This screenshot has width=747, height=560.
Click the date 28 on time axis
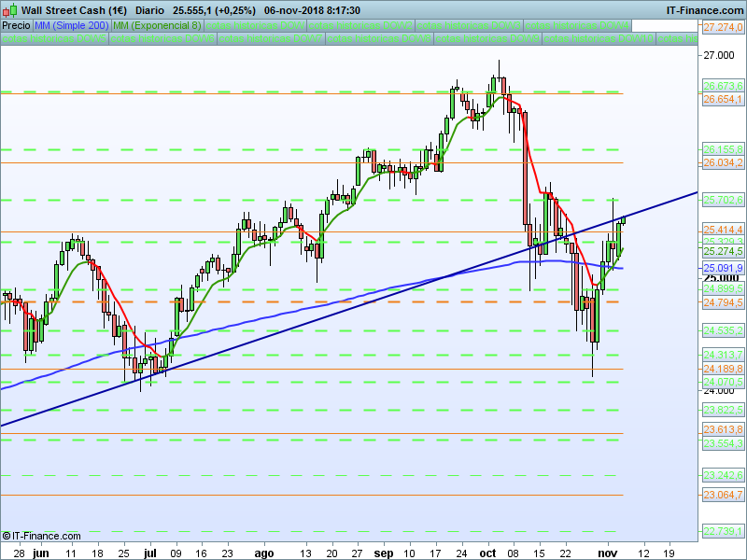pos(19,553)
